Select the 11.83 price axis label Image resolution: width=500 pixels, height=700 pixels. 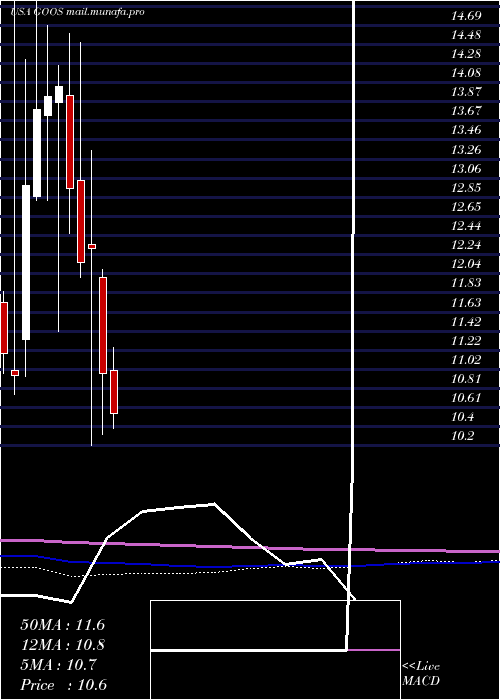click(466, 283)
